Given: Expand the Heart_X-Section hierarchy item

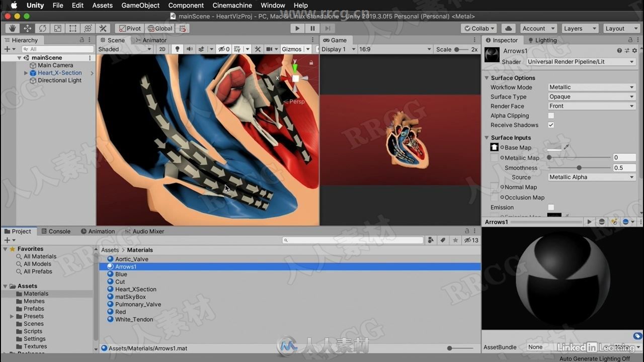Looking at the screenshot, I should pyautogui.click(x=26, y=73).
